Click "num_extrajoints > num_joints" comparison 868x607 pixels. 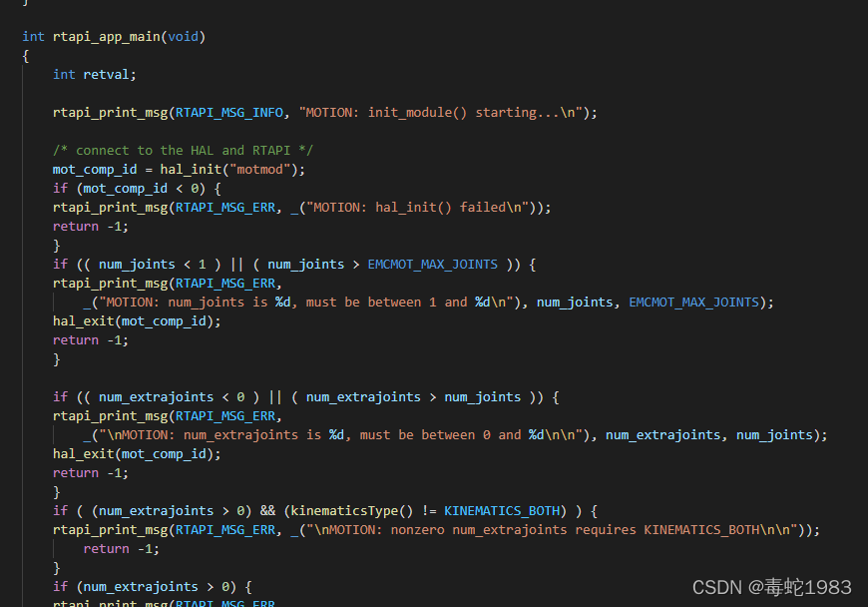(x=413, y=397)
